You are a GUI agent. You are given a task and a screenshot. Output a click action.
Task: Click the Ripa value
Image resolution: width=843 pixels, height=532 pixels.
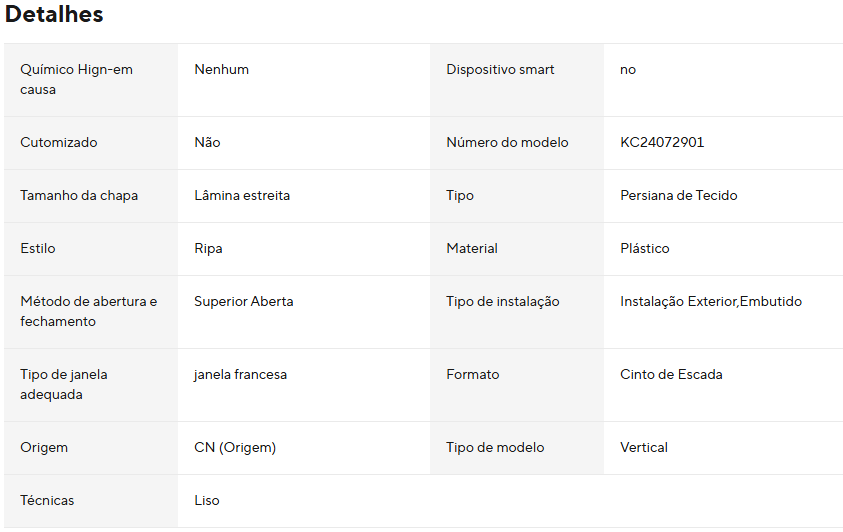[208, 249]
